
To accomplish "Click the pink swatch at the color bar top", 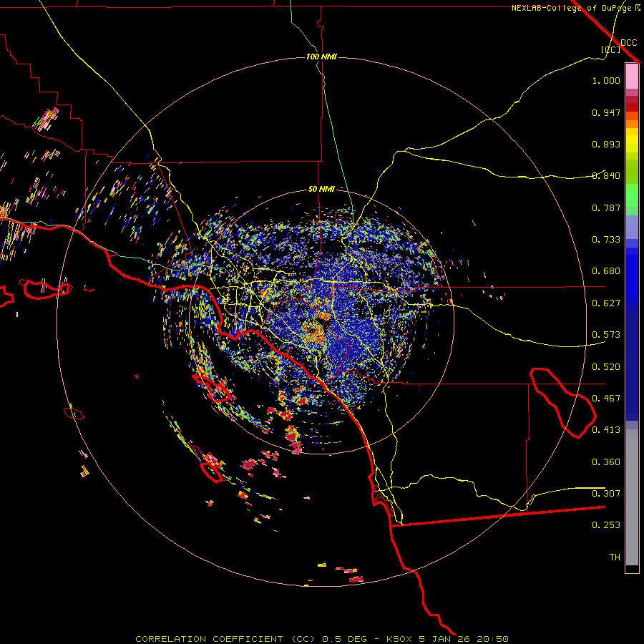I will [632, 77].
